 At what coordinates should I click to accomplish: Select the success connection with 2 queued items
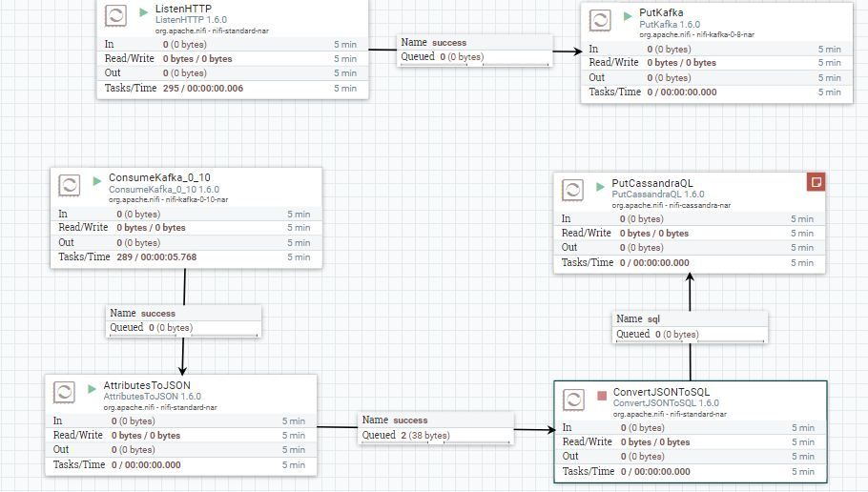tap(436, 428)
